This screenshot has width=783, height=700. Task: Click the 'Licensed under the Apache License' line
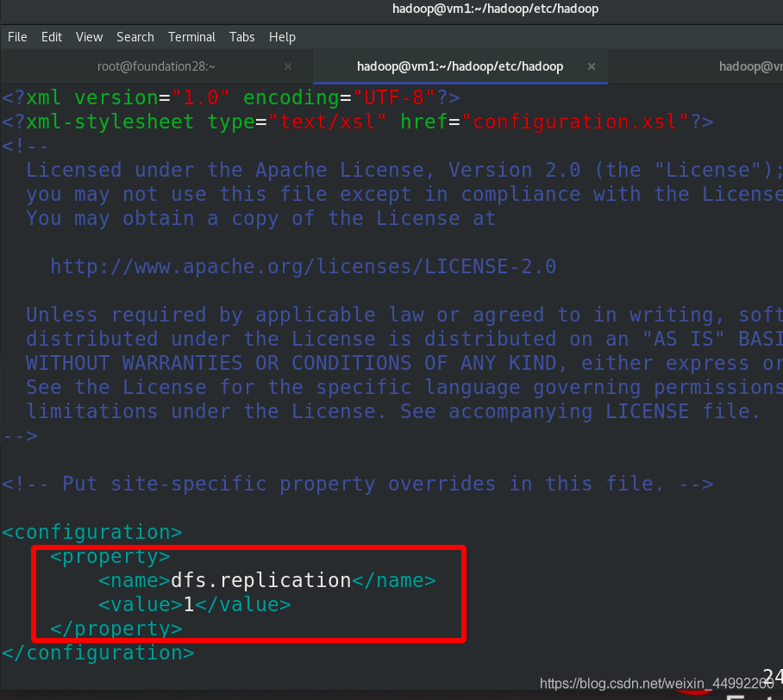404,170
